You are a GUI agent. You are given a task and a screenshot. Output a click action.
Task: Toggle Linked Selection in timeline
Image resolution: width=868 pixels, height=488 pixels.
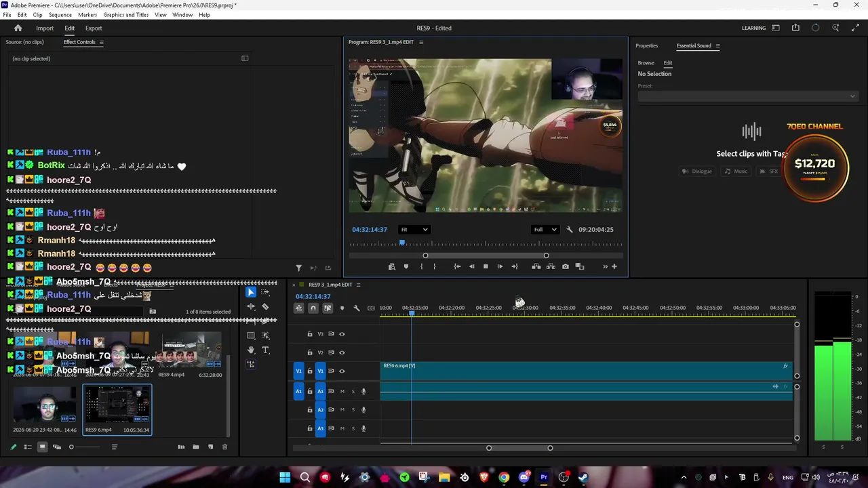pos(328,308)
